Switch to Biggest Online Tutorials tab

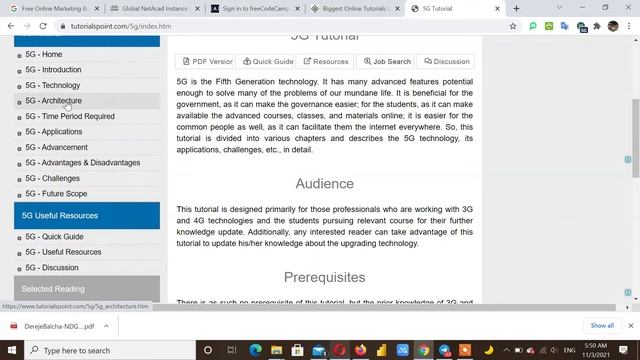[355, 9]
